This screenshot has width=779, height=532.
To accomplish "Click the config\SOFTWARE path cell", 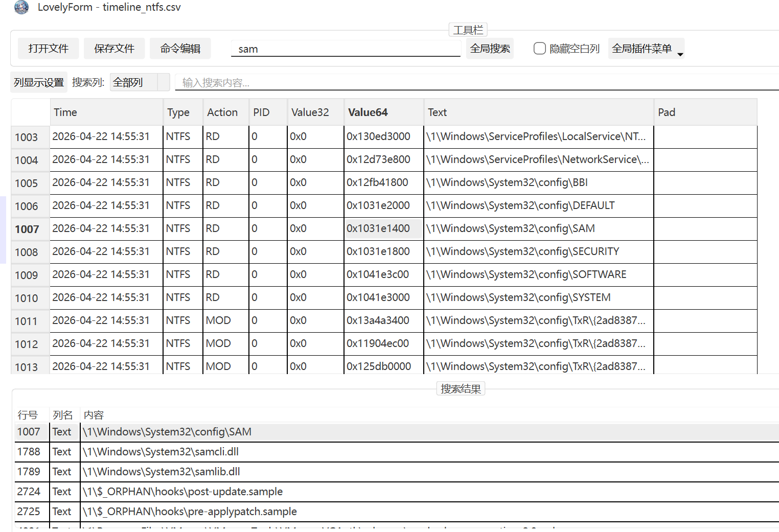I will pos(539,274).
